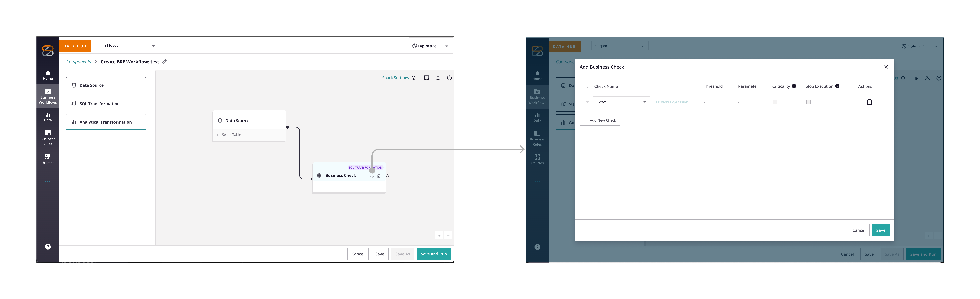Click output port circle of Business Check node
Screen dimensions: 980x299
pos(387,176)
